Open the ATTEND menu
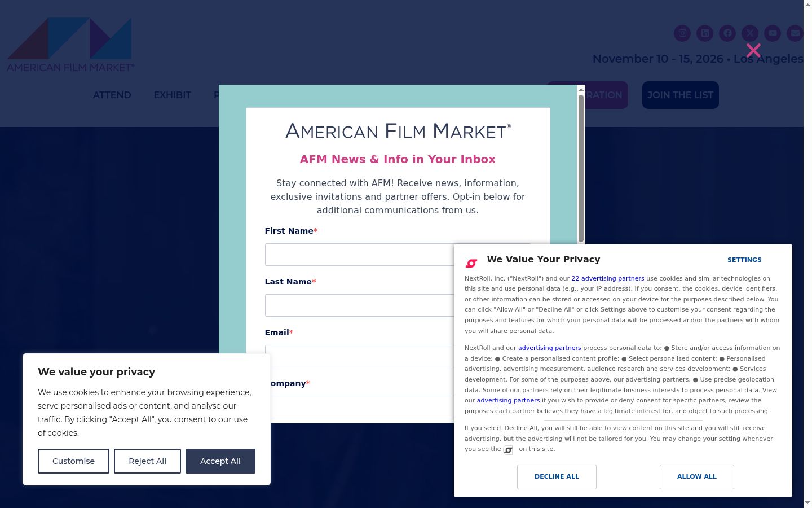The image size is (812, 508). click(x=112, y=95)
